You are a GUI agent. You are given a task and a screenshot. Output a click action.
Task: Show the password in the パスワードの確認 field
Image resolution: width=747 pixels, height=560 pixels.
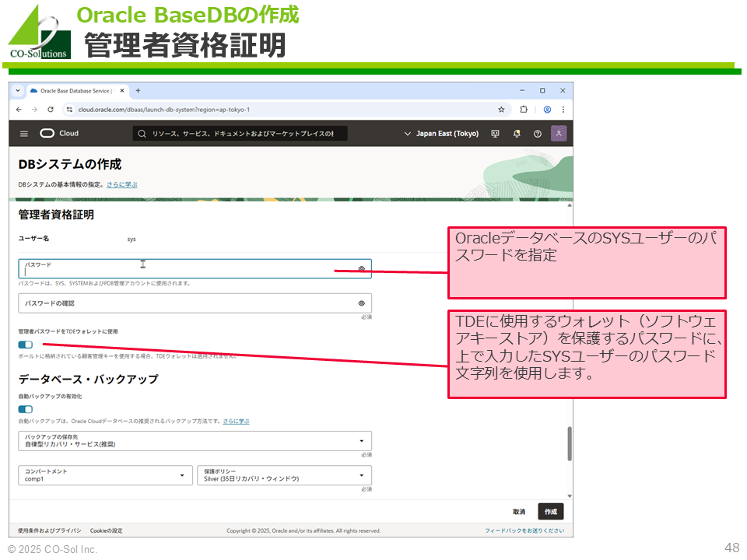click(x=362, y=303)
